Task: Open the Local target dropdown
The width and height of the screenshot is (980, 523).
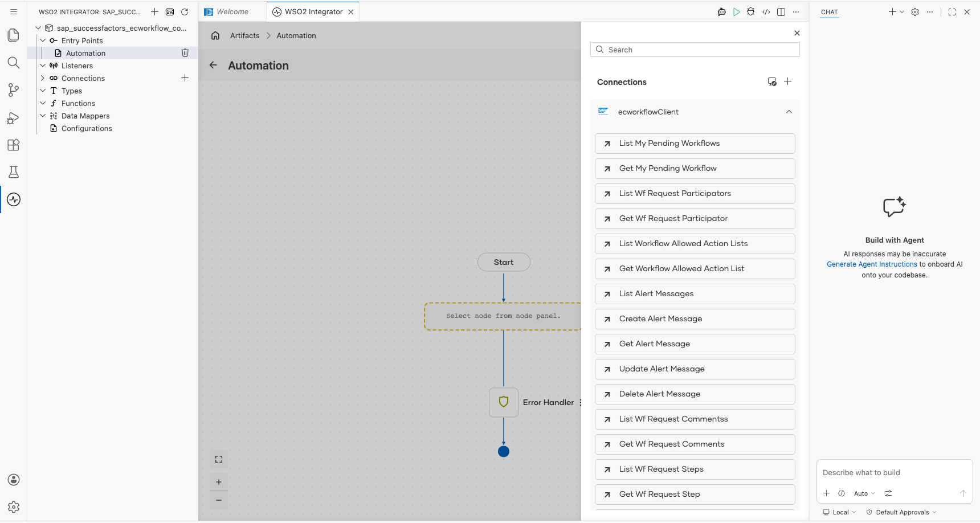Action: (x=839, y=512)
